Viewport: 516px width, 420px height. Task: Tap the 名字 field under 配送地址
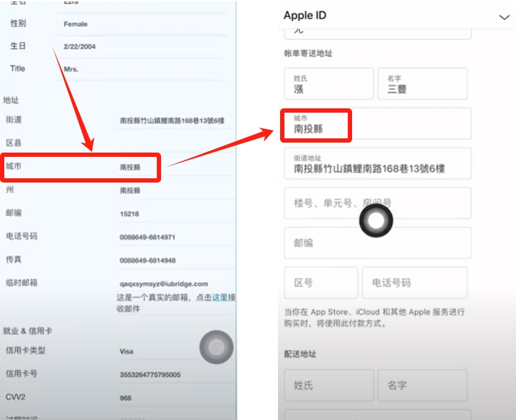click(422, 385)
